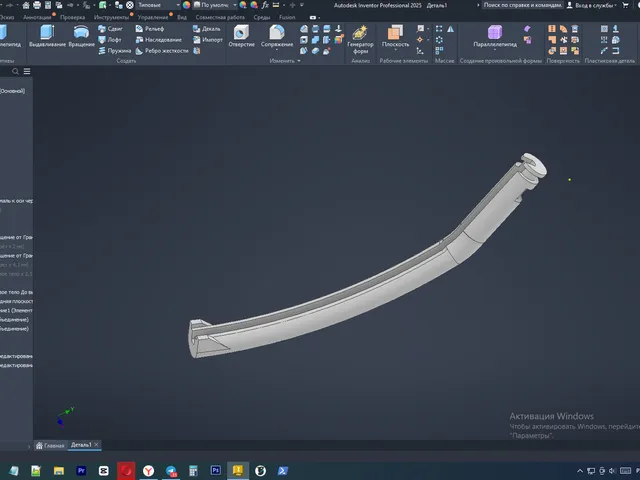This screenshot has height=480, width=640.
Task: Open the quick access toolbar customize arrow
Action: coord(302,5)
